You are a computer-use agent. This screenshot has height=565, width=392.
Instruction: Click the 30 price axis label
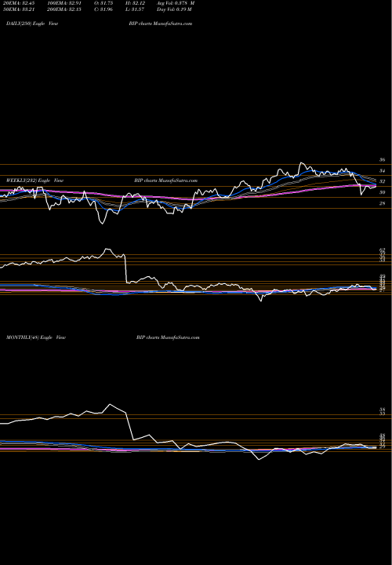click(x=383, y=192)
